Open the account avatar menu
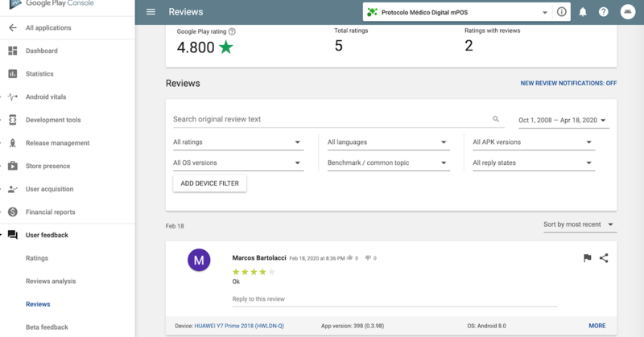 pos(628,12)
